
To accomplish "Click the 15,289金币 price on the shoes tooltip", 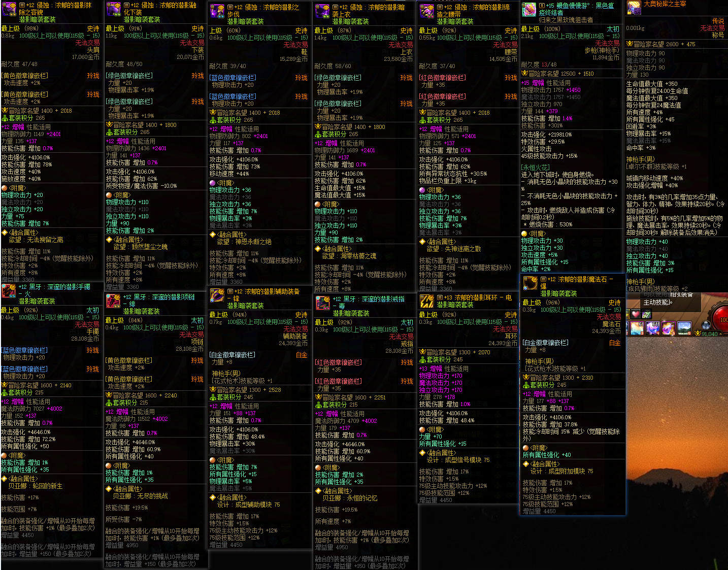I will coord(293,59).
